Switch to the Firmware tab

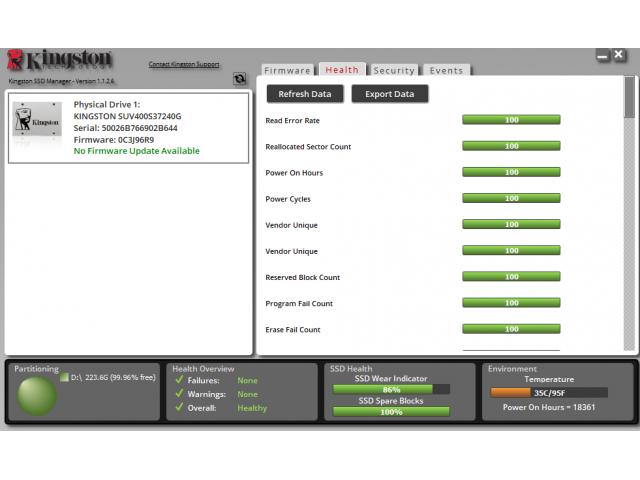click(287, 71)
